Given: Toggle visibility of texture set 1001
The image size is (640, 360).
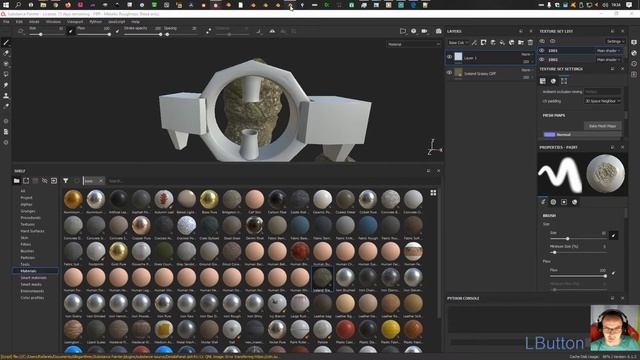Looking at the screenshot, I should [x=542, y=51].
